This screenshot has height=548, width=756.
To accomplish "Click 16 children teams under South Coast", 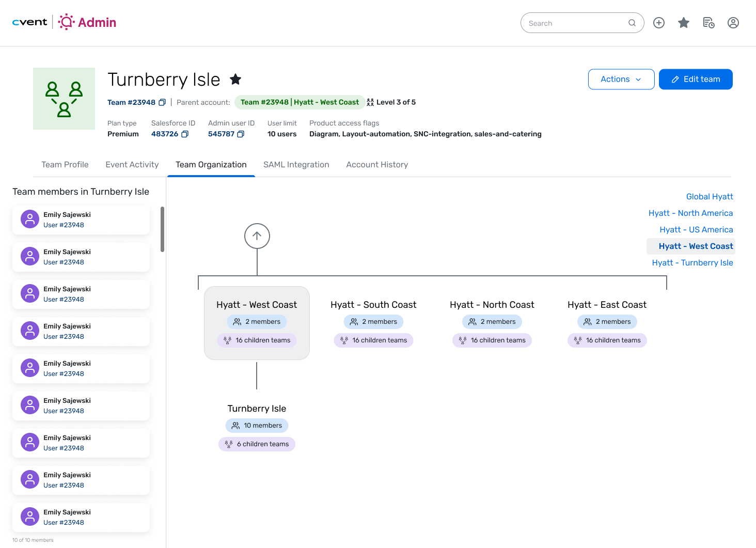I will (373, 340).
